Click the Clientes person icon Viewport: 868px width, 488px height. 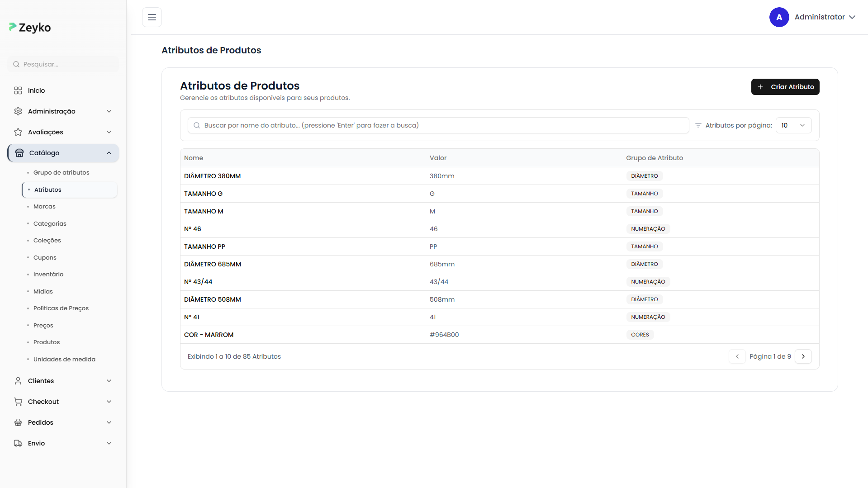[x=18, y=381]
